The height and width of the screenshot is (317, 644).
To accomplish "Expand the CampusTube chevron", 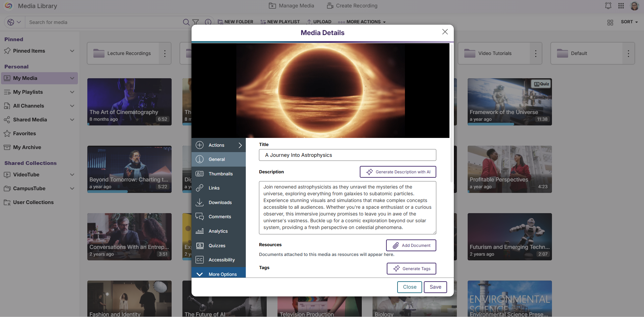I will 72,189.
